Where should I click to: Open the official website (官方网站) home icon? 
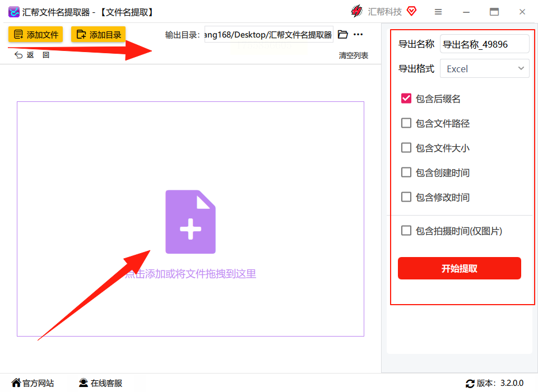(x=16, y=382)
